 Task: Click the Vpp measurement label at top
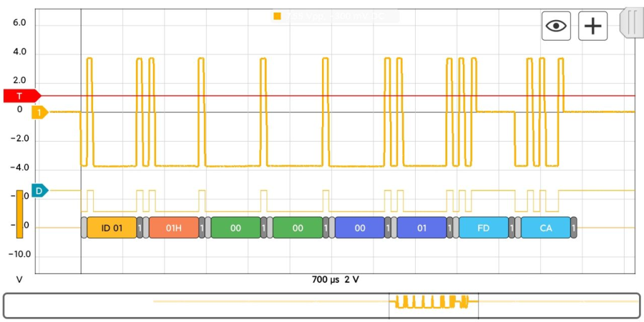tap(335, 16)
